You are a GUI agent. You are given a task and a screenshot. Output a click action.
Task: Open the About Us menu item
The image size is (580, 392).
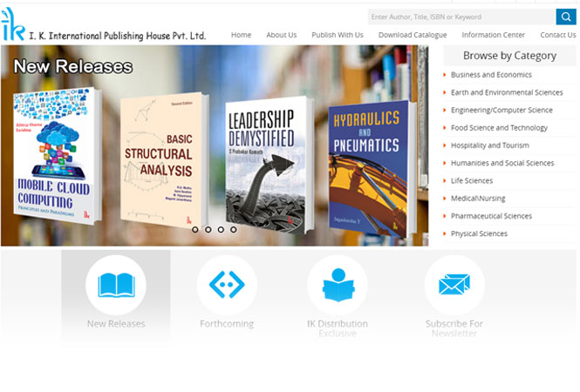coord(282,35)
